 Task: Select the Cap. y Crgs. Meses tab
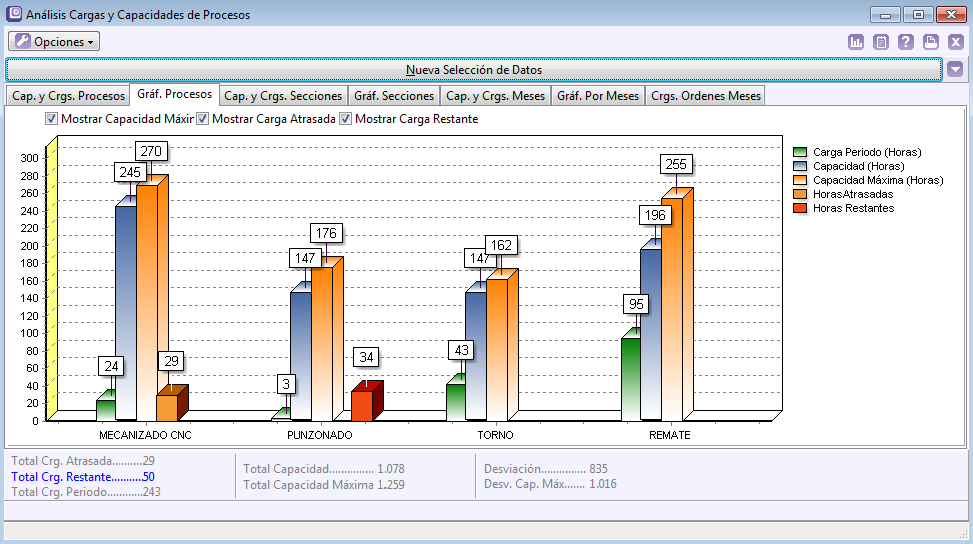495,96
